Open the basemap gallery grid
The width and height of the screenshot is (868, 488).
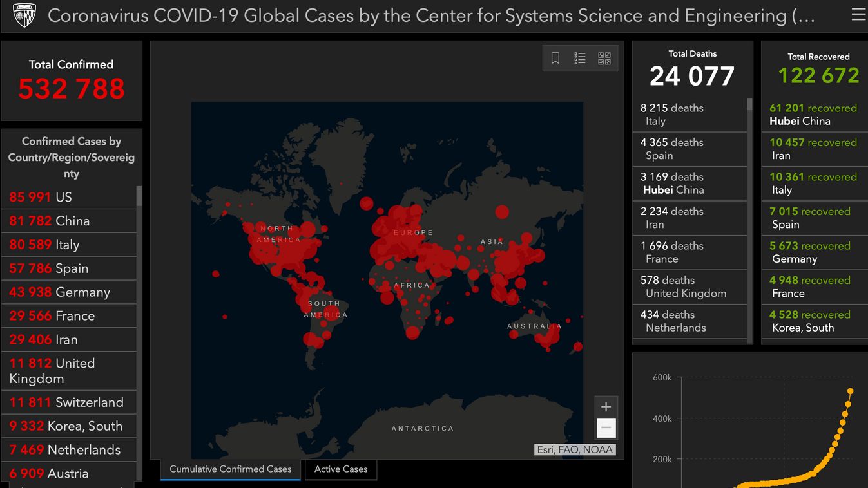(604, 59)
